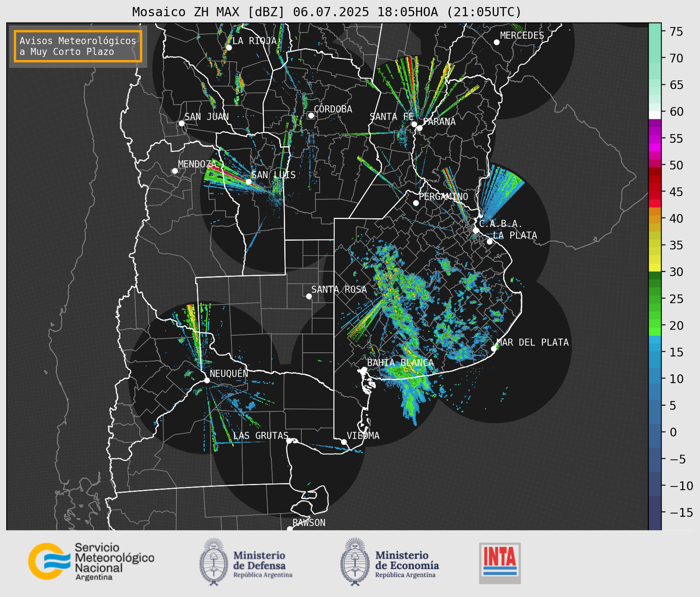Click the LA RIOJA city marker dot
Image resolution: width=700 pixels, height=597 pixels.
(x=229, y=48)
